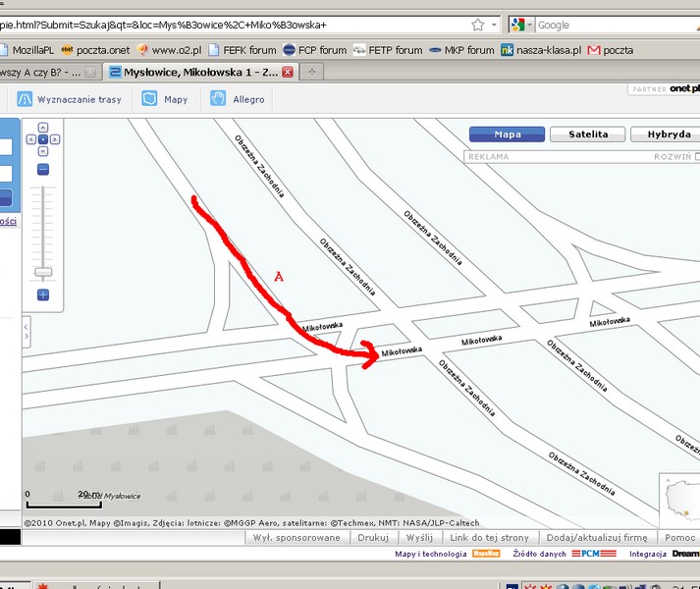Screen dimensions: 700x589
Task: Pan the map up with arrow
Action: point(42,128)
